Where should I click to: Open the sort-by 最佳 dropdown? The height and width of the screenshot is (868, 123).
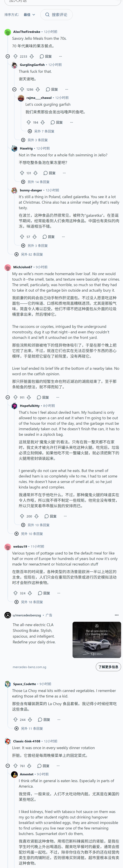click(29, 15)
